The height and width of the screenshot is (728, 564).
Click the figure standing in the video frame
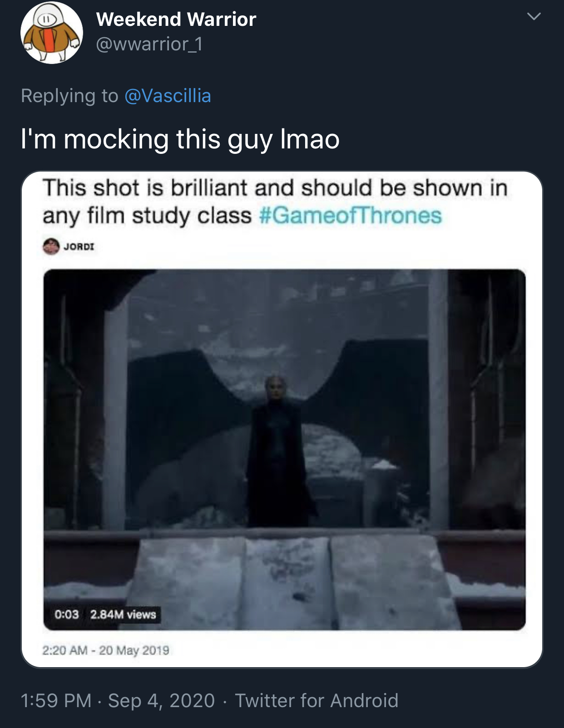278,452
